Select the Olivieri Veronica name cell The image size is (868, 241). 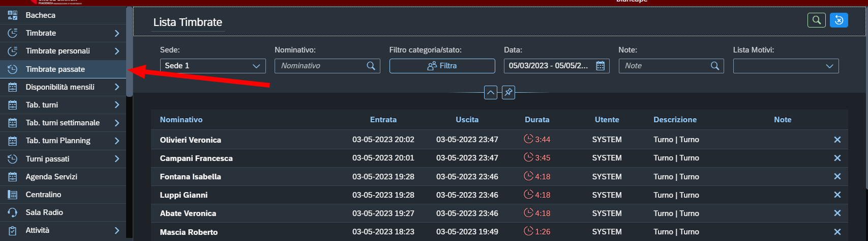click(x=191, y=140)
